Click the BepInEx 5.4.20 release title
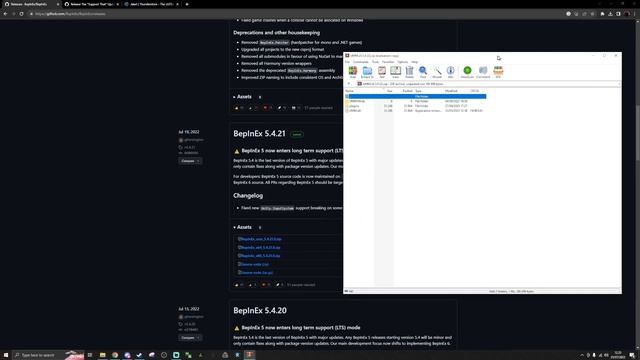This screenshot has width=640, height=360. point(260,311)
